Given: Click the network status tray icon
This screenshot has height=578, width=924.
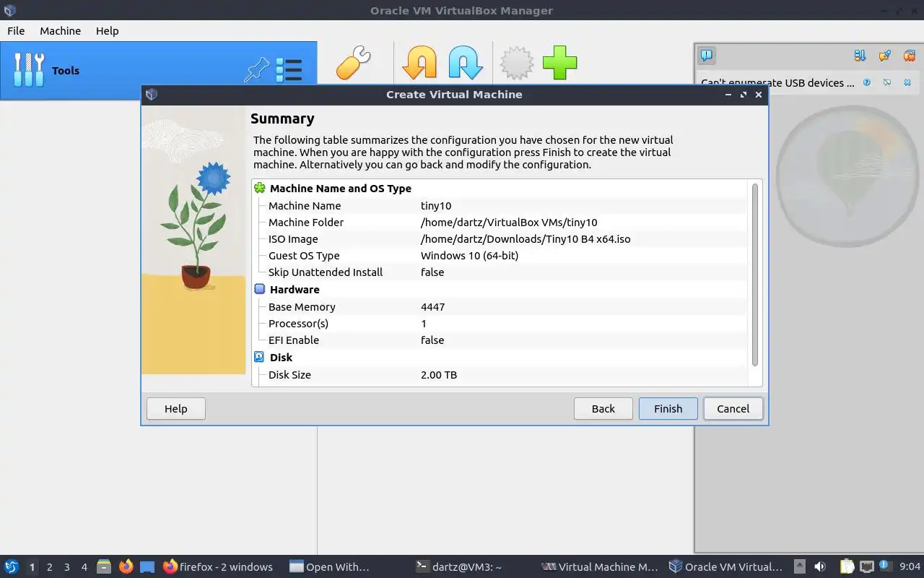Looking at the screenshot, I should [x=867, y=566].
